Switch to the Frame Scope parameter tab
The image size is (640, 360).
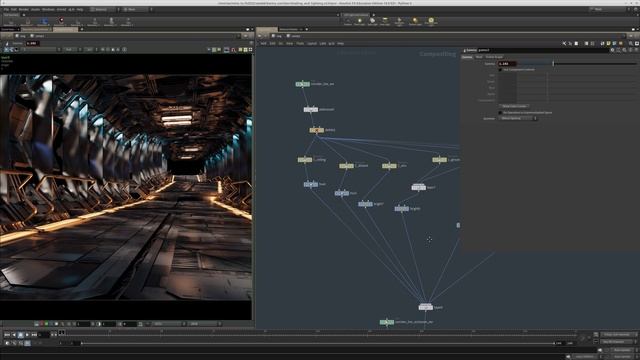point(494,57)
